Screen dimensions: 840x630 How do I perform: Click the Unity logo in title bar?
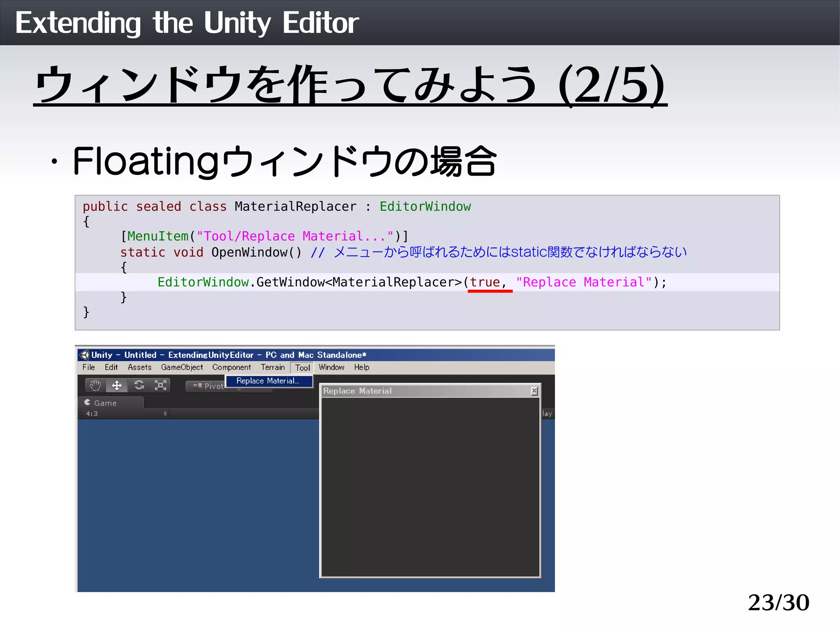[84, 355]
